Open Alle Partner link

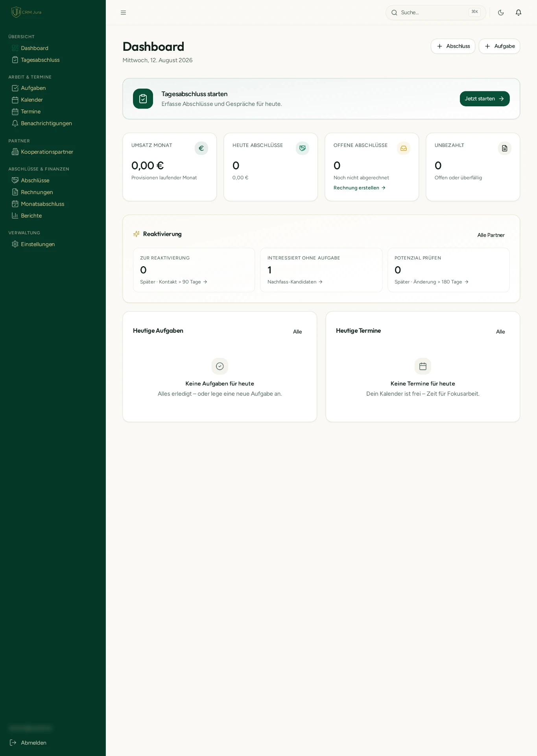(x=491, y=235)
